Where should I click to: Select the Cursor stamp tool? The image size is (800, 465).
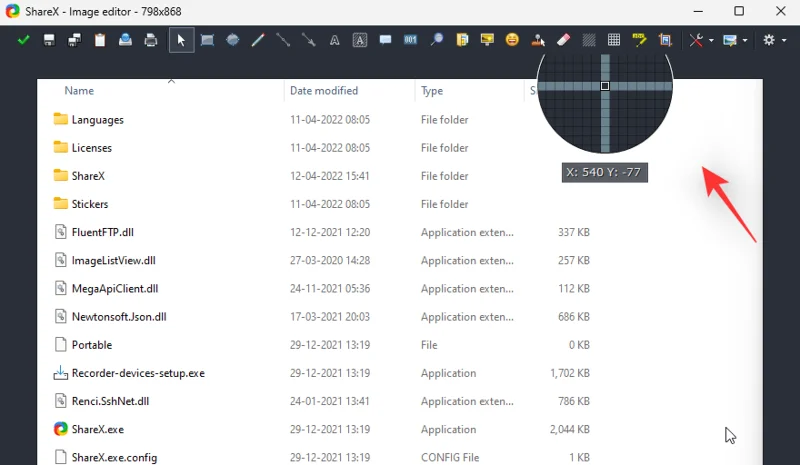[x=538, y=40]
